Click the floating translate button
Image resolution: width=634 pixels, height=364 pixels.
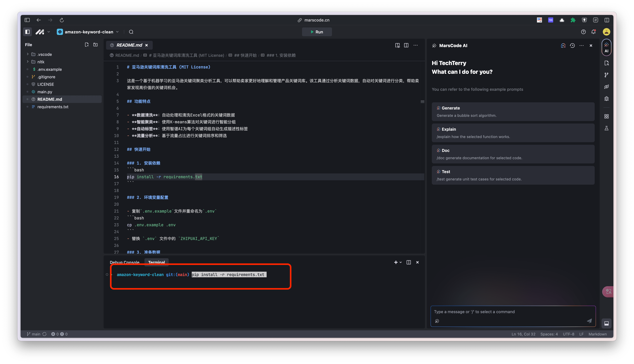click(x=608, y=291)
